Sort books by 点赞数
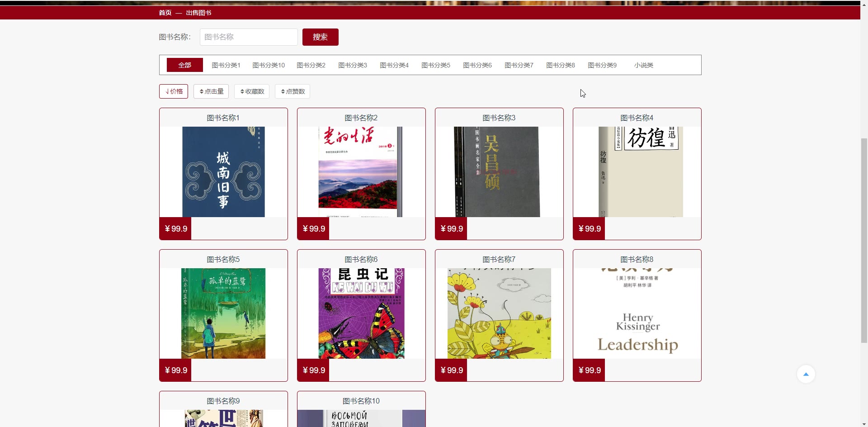Viewport: 868px width, 427px height. (292, 91)
